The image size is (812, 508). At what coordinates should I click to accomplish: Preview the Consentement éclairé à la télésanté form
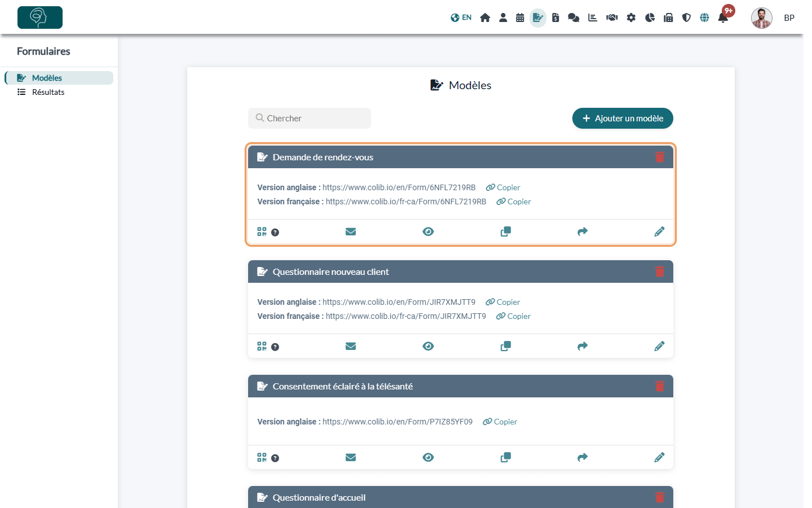[x=428, y=457]
